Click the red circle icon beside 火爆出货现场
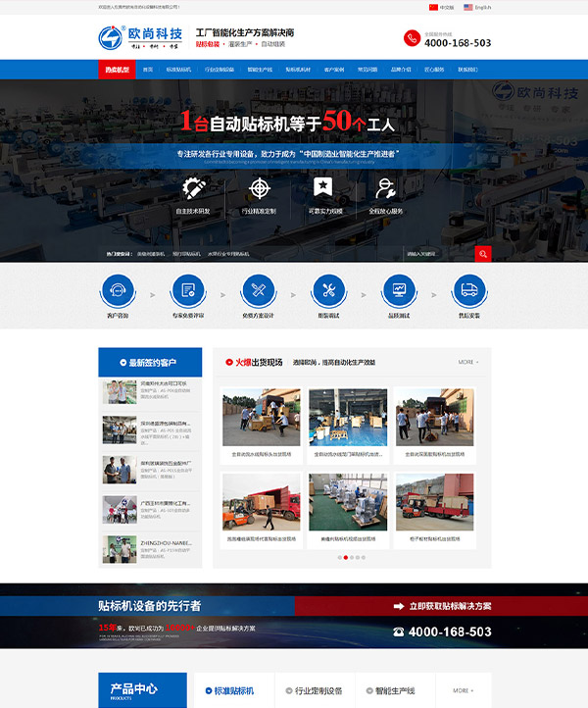This screenshot has width=588, height=708. [228, 362]
